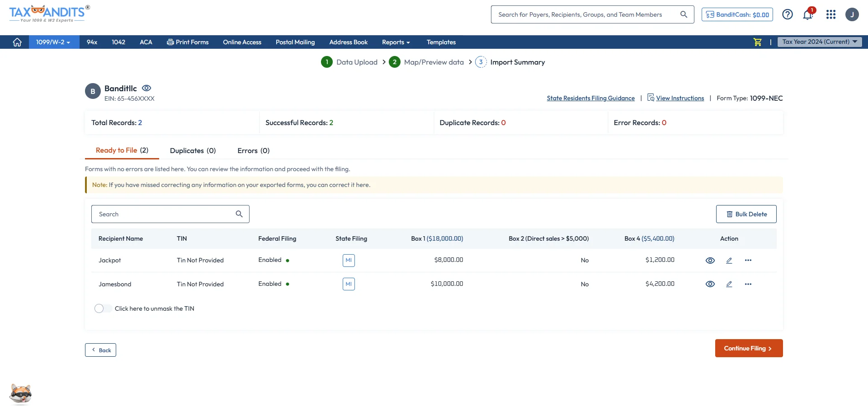Open the raccoon chat assistant
This screenshot has height=415, width=868.
click(21, 394)
